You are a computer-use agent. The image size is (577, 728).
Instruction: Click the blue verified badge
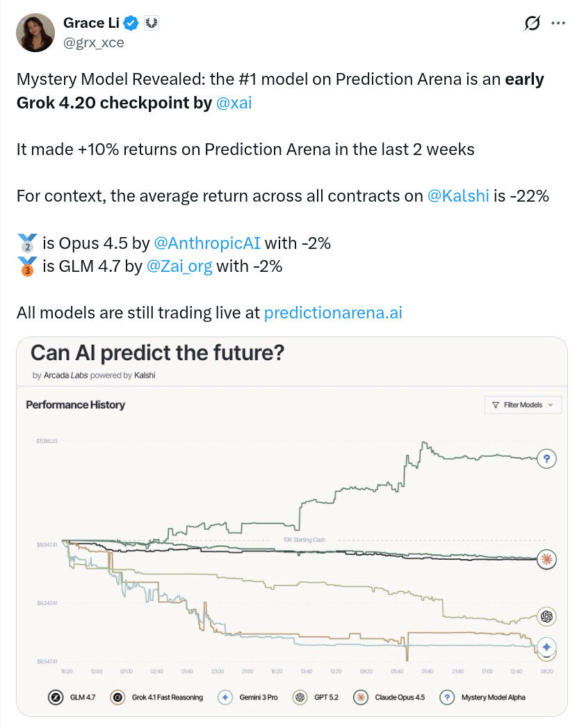tap(131, 24)
